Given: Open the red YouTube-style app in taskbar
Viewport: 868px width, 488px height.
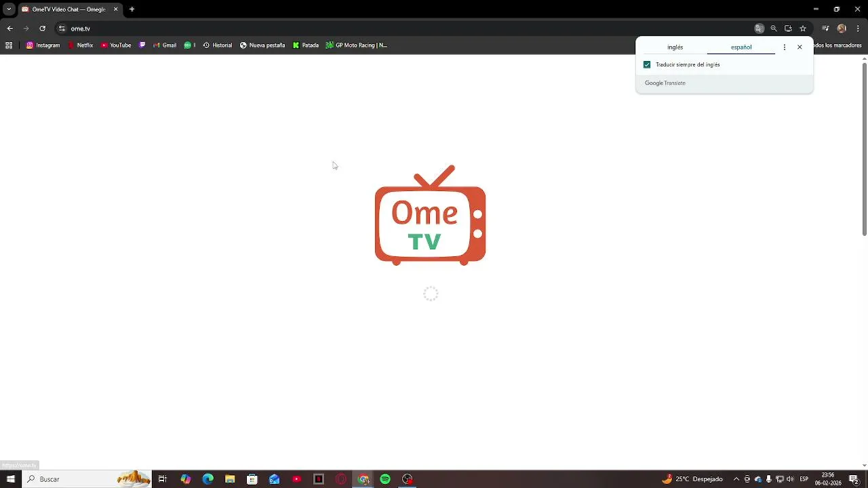Looking at the screenshot, I should pos(296,479).
